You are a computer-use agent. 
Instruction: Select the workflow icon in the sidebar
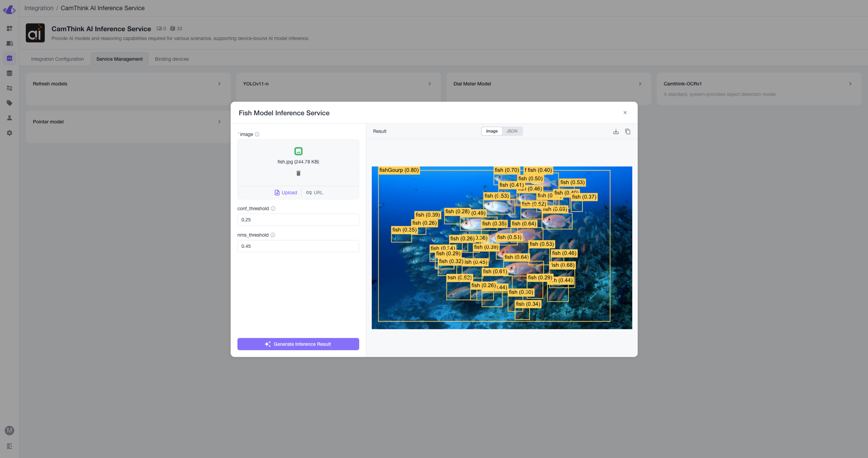pyautogui.click(x=9, y=88)
